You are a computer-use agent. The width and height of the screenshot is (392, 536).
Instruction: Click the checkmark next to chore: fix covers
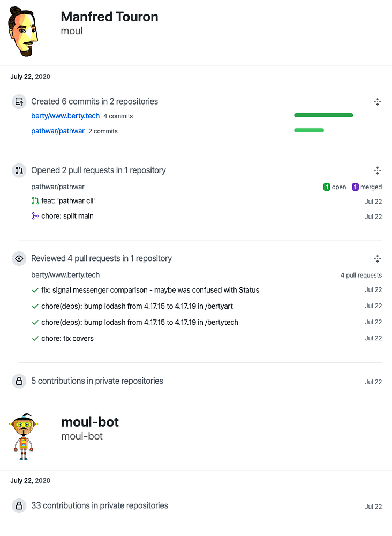pos(35,339)
